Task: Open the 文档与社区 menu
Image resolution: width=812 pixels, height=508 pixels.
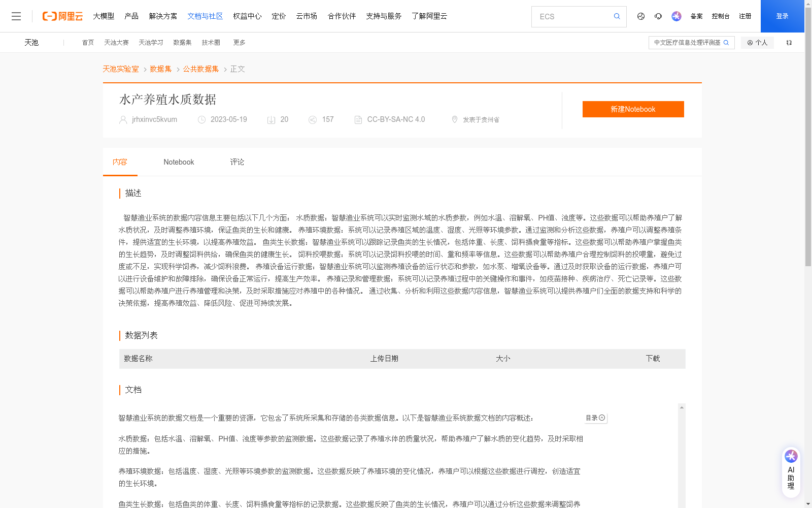Action: pos(205,16)
